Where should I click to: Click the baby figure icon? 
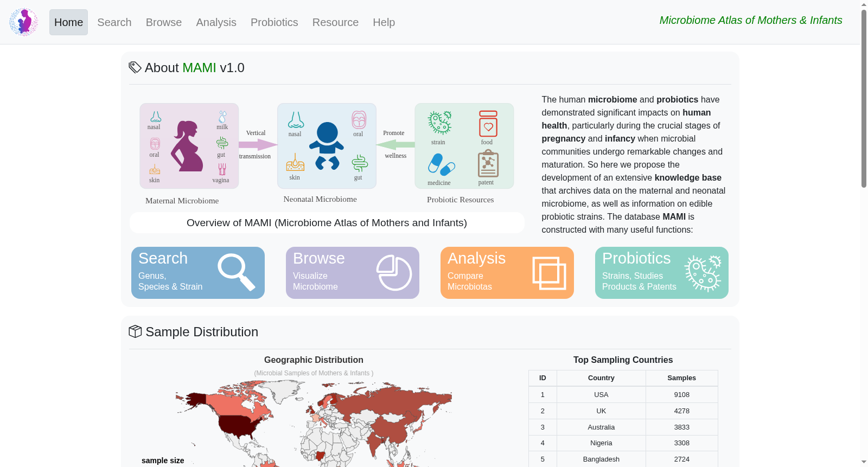point(327,146)
